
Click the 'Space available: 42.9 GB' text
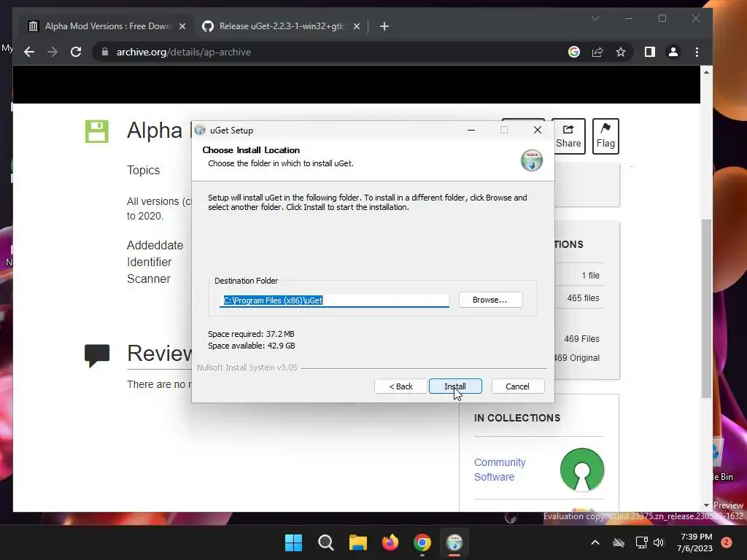252,346
